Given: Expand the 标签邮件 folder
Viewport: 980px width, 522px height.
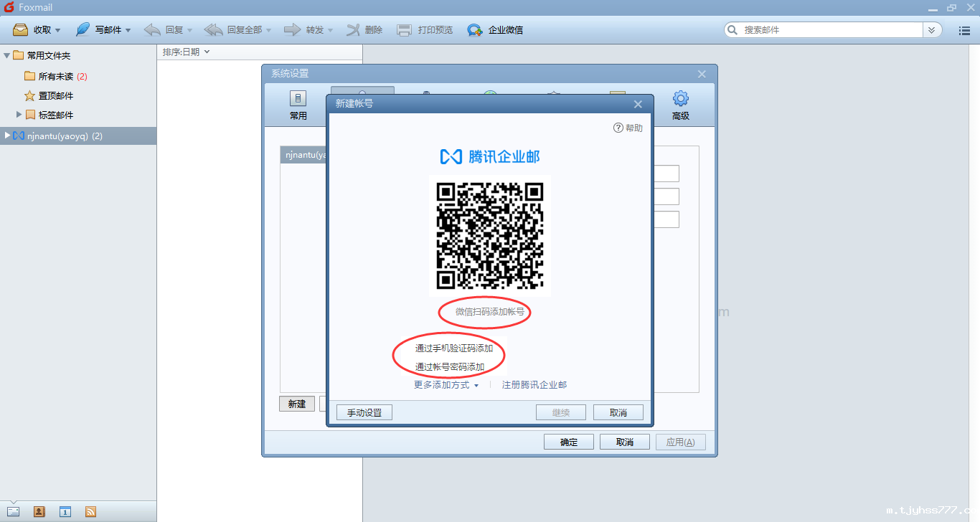Looking at the screenshot, I should click(x=19, y=115).
